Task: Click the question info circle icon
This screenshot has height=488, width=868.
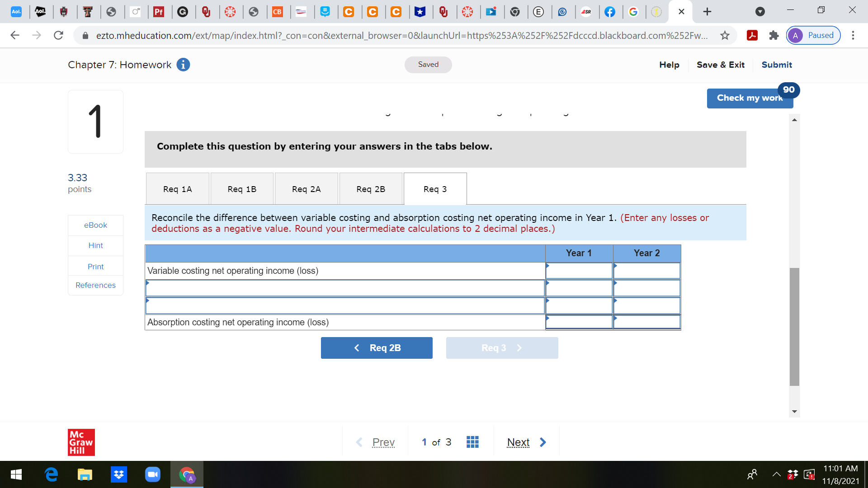Action: point(183,65)
